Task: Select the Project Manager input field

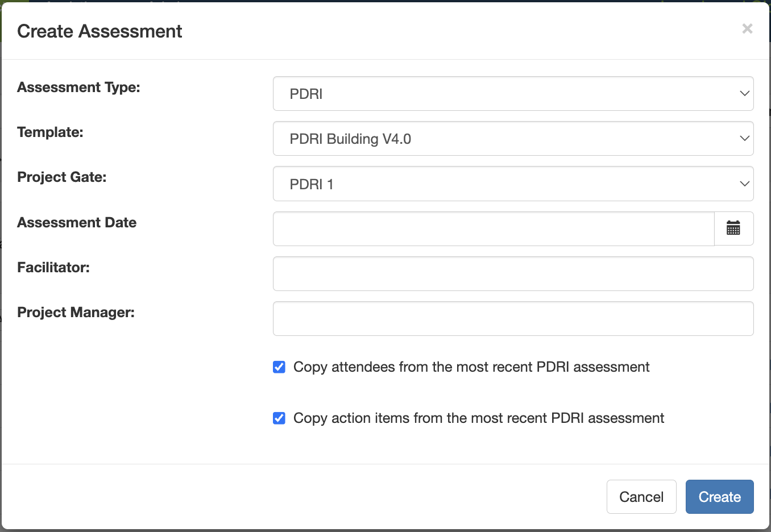Action: 513,318
